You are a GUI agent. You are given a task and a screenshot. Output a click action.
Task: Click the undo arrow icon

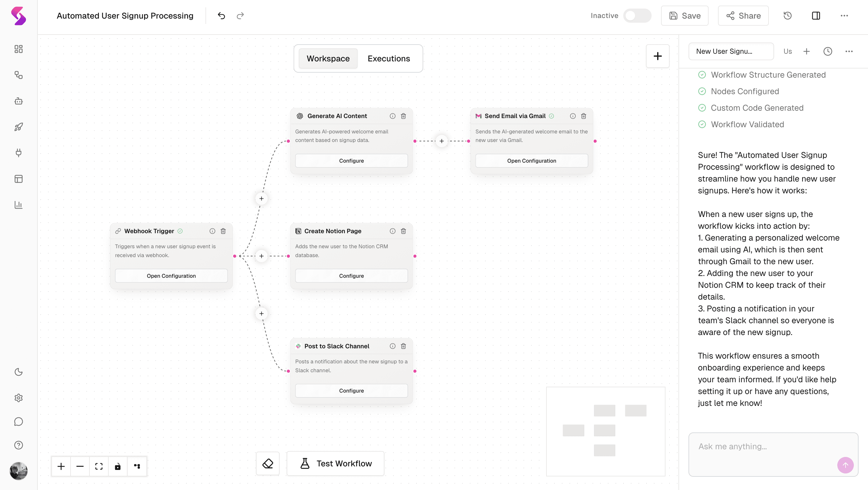(221, 16)
